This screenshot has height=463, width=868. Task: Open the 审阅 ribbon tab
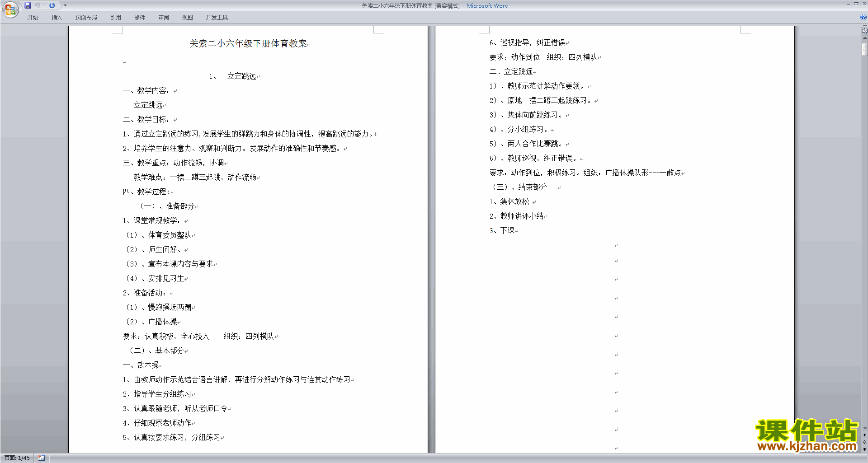point(164,18)
